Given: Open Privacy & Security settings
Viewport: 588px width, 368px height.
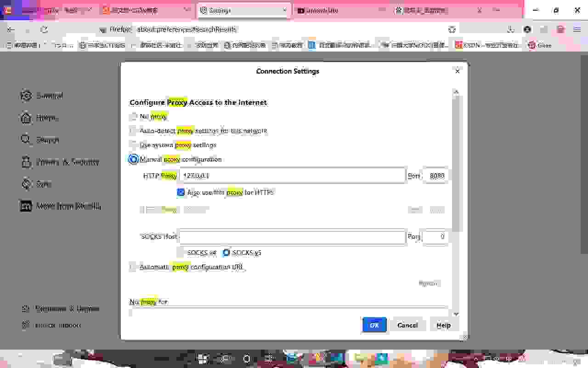Looking at the screenshot, I should click(x=60, y=162).
